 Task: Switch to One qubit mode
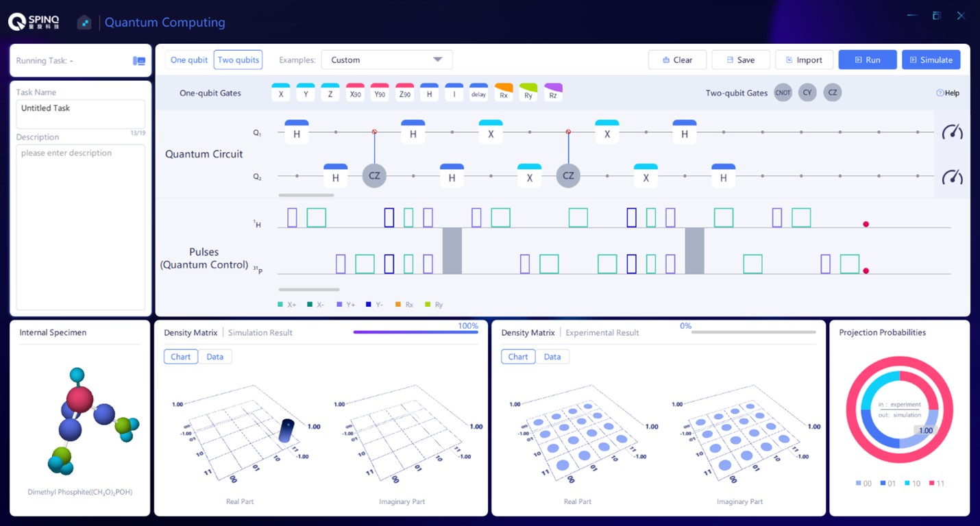(x=189, y=60)
